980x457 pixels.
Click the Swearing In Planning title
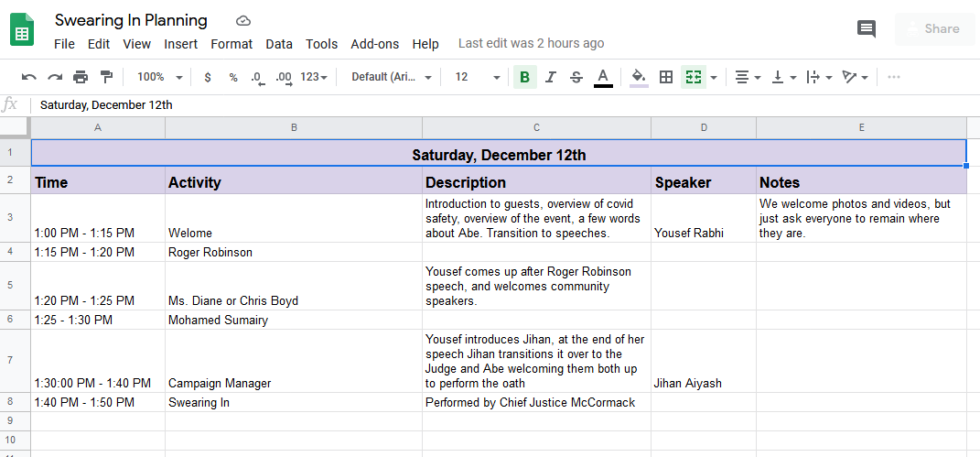pos(131,20)
